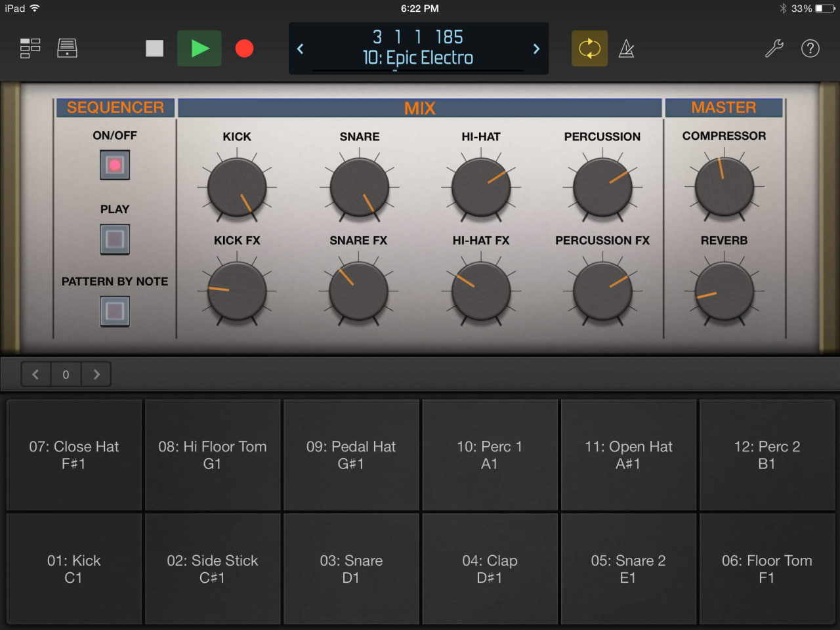Image resolution: width=840 pixels, height=630 pixels.
Task: Shift pad octave down with left arrow
Action: tap(36, 375)
